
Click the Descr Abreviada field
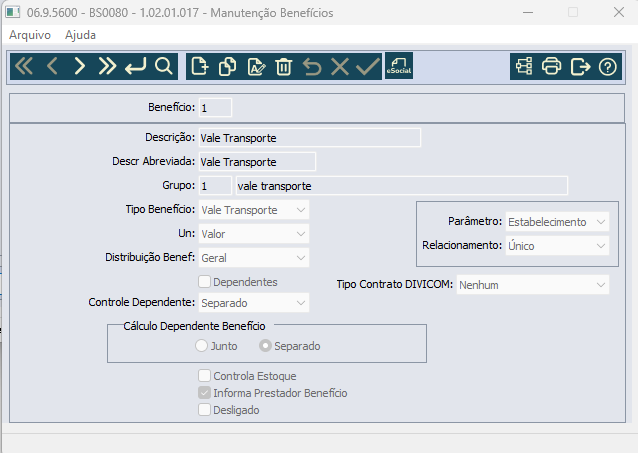[257, 162]
